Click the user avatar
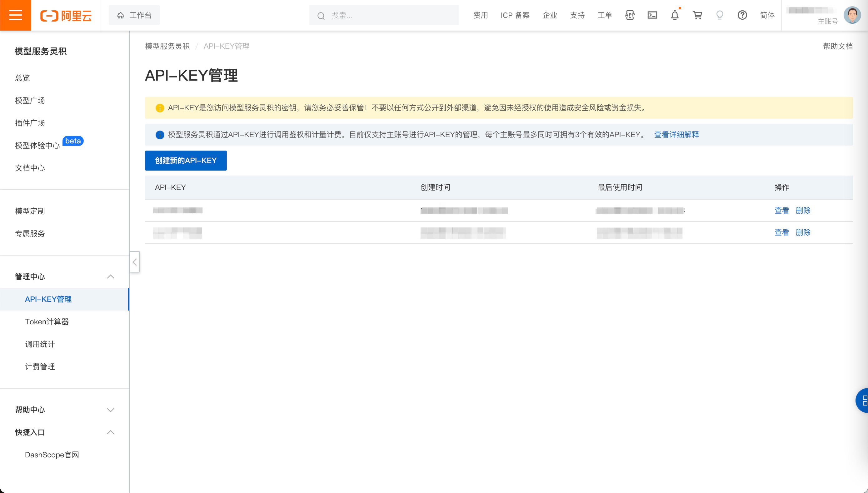The width and height of the screenshot is (868, 493). pos(852,15)
